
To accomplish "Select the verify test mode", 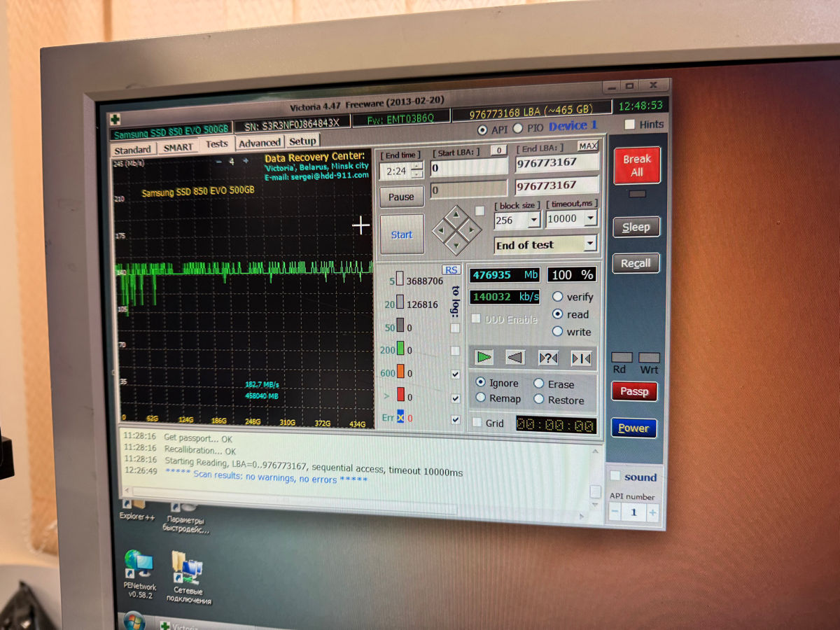I will (558, 297).
